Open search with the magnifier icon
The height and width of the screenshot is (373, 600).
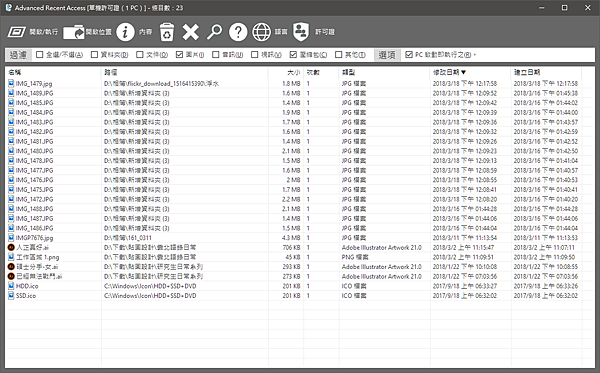[x=214, y=32]
